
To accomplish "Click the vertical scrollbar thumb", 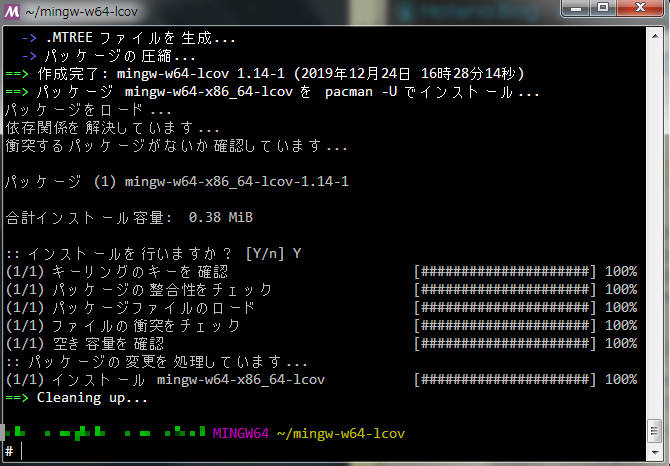I will click(x=655, y=431).
